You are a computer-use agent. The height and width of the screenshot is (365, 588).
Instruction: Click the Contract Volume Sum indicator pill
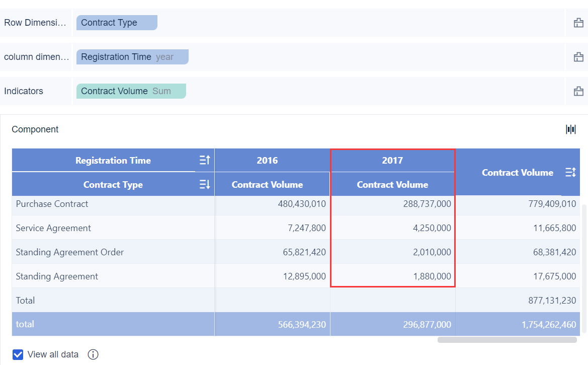click(x=131, y=91)
